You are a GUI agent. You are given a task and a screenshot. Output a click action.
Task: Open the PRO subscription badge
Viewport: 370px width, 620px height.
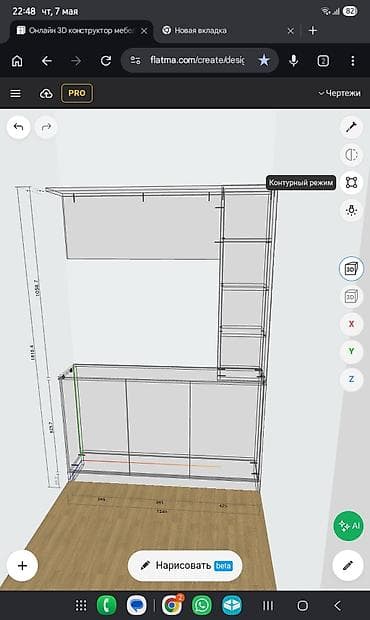(77, 93)
